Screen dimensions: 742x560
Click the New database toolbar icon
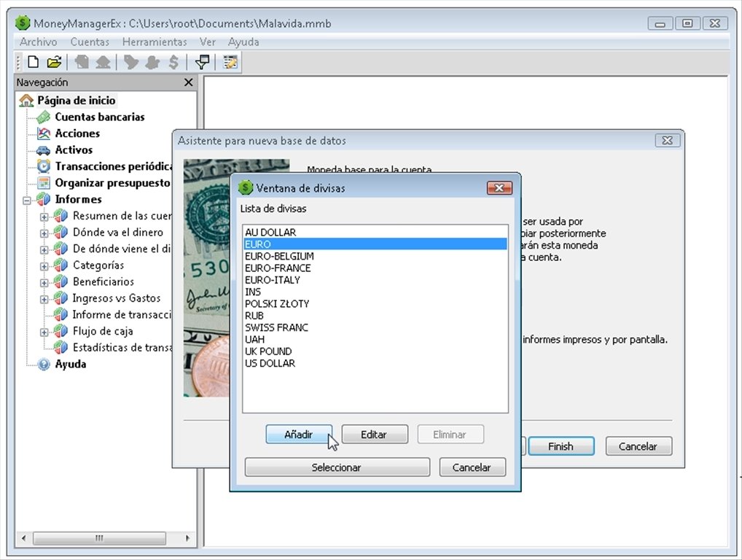click(x=33, y=62)
